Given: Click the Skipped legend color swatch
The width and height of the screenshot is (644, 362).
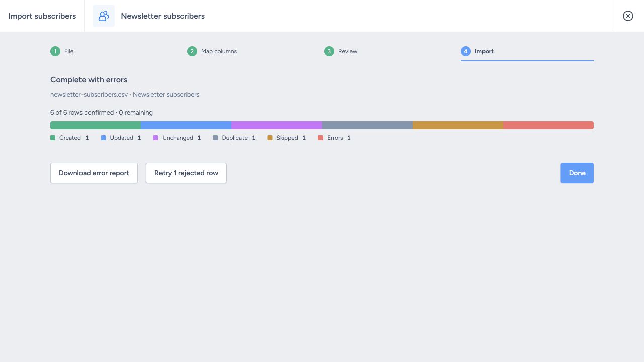Looking at the screenshot, I should click(270, 138).
